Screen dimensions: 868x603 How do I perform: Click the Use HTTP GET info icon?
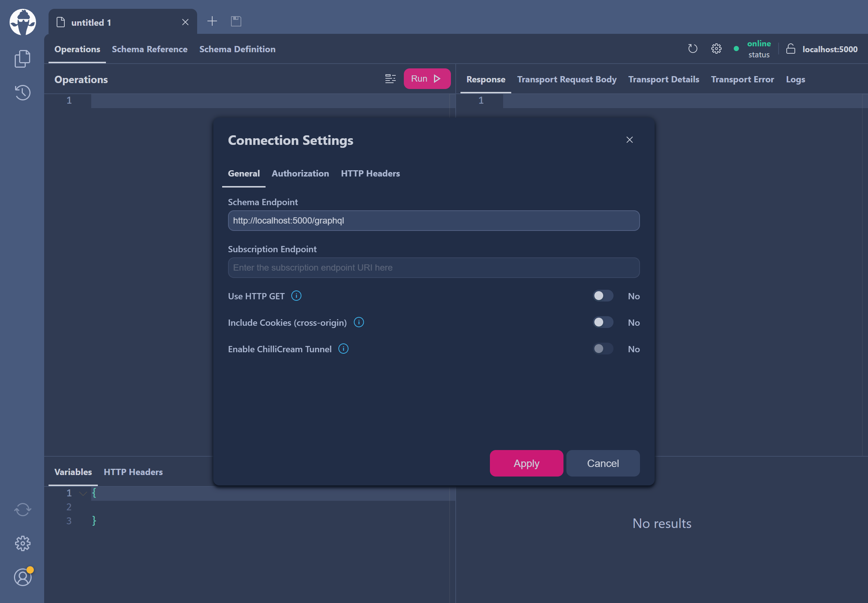pyautogui.click(x=296, y=296)
